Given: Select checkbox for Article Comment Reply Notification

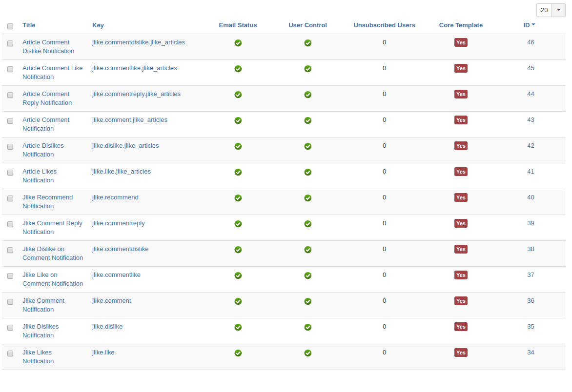Looking at the screenshot, I should click(10, 95).
